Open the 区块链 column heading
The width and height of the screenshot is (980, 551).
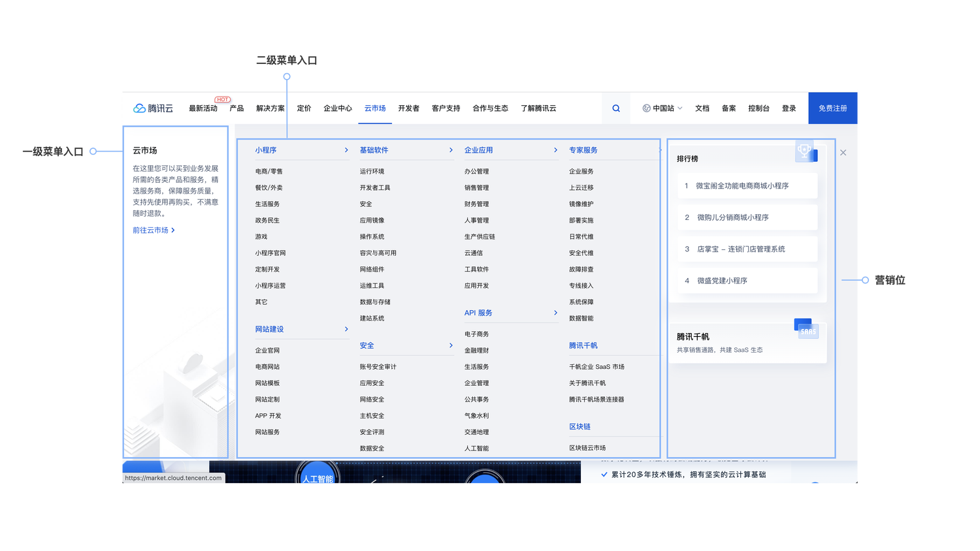pos(580,426)
